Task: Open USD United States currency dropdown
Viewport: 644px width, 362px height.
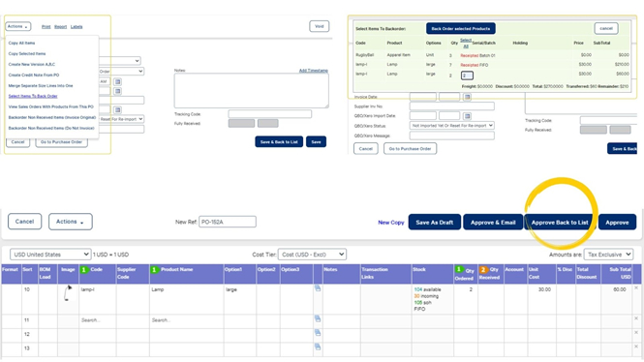Action: pyautogui.click(x=50, y=255)
